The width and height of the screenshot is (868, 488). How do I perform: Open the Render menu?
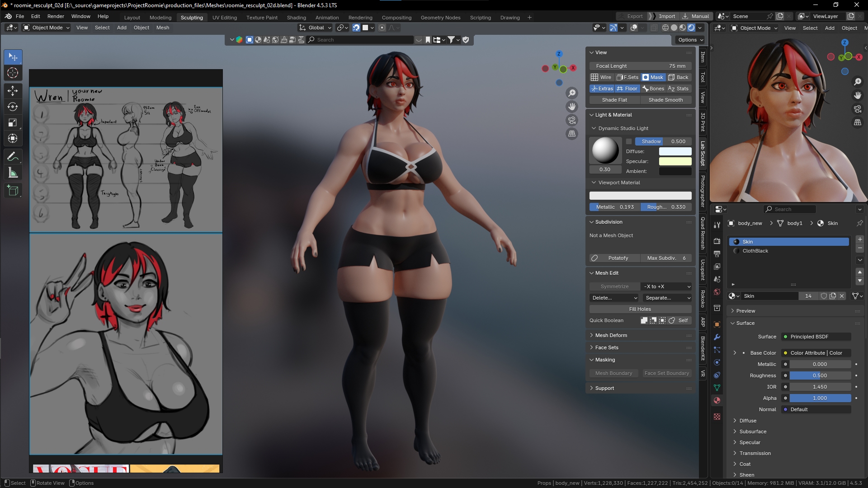tap(56, 16)
